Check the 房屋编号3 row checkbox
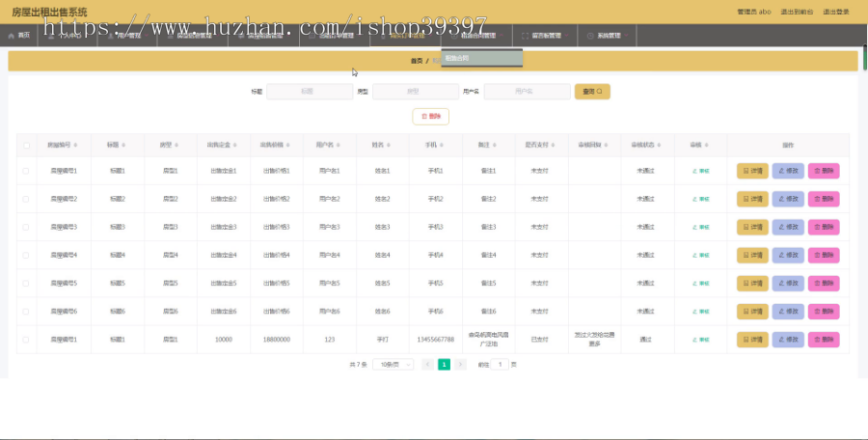 (x=26, y=227)
